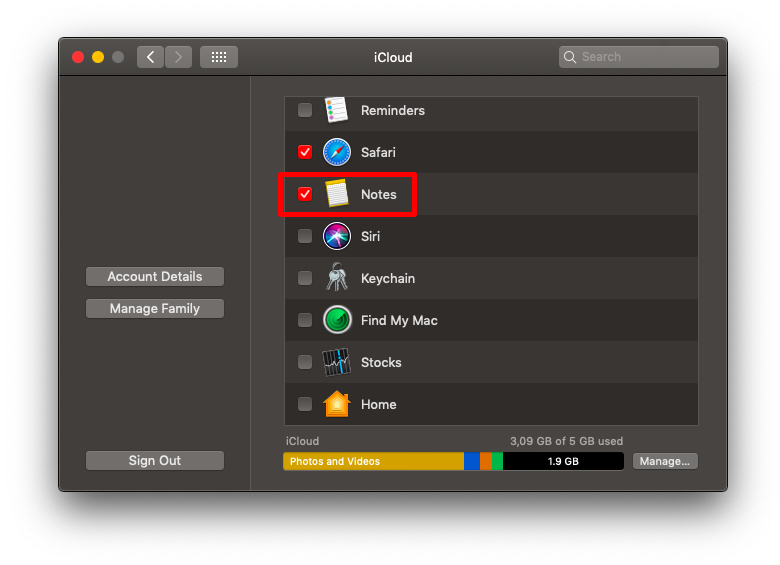Click the red close window button

click(78, 57)
